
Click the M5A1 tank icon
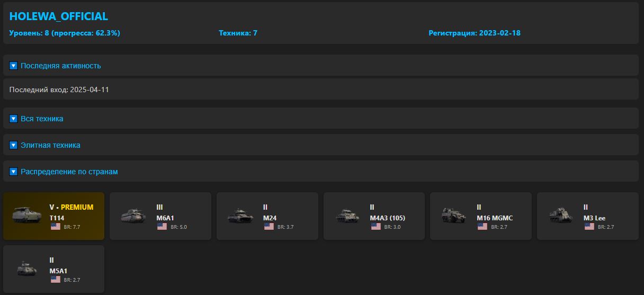pos(27,269)
